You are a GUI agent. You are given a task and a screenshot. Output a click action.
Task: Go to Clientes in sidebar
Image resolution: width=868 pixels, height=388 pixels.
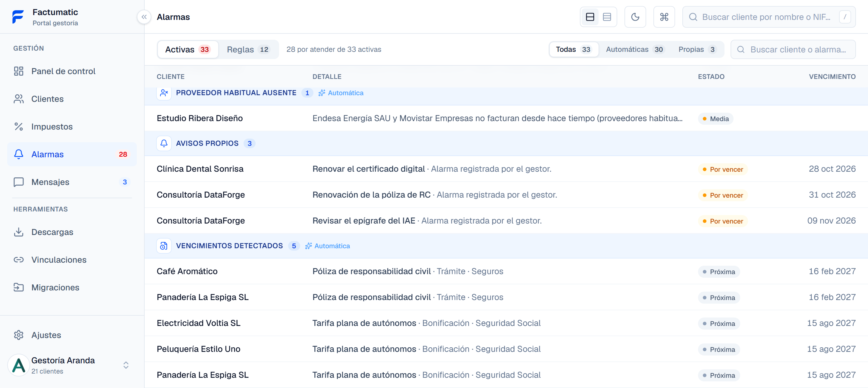[72, 99]
